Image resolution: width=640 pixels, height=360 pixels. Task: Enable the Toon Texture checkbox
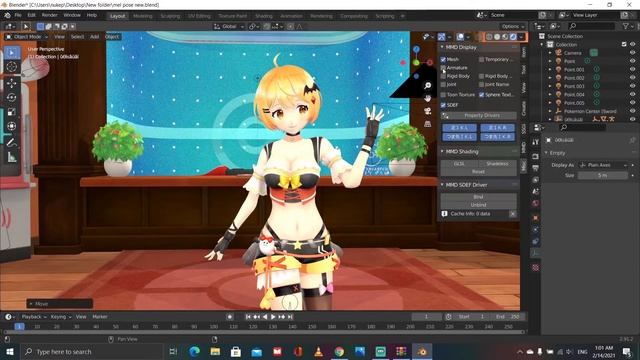[x=443, y=95]
